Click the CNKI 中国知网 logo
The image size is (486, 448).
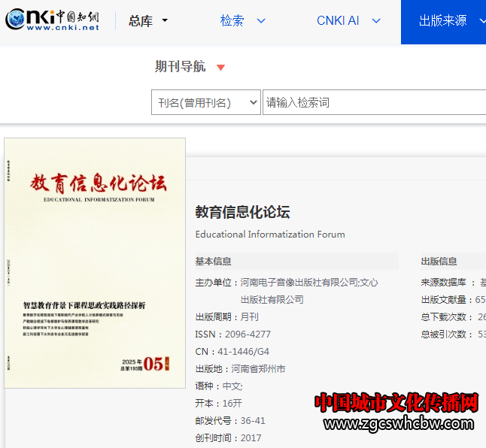pyautogui.click(x=53, y=20)
